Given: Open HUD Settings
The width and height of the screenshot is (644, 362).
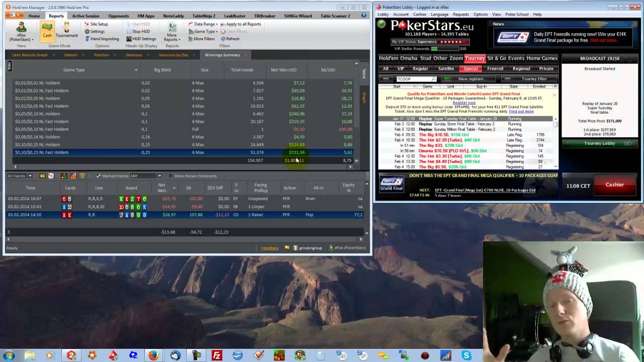Looking at the screenshot, I should 141,39.
